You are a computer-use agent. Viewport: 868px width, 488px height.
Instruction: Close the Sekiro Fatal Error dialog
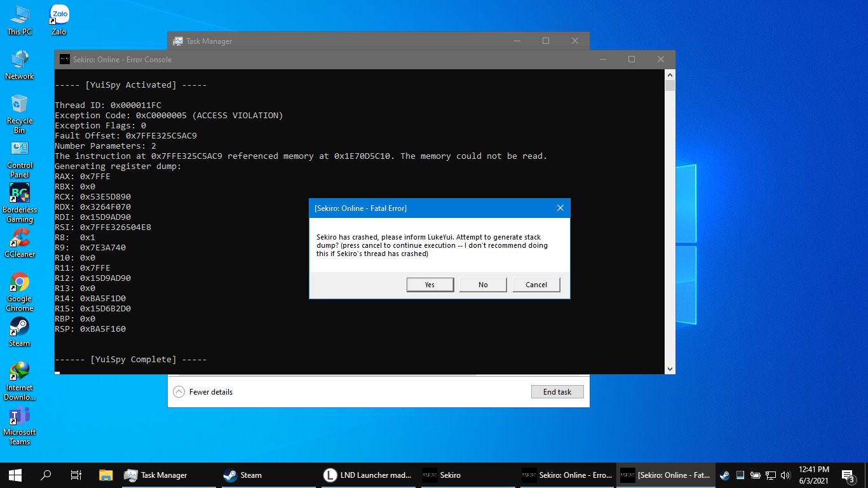click(x=560, y=208)
